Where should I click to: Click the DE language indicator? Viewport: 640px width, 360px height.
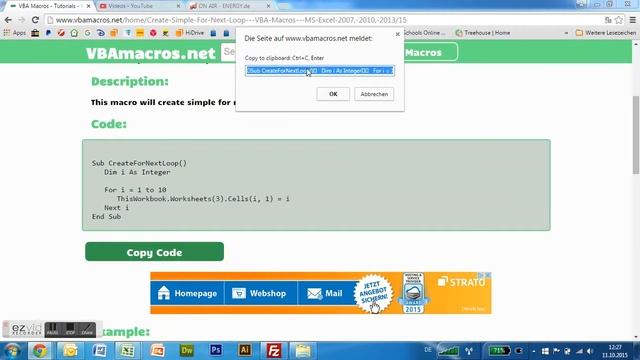428,350
